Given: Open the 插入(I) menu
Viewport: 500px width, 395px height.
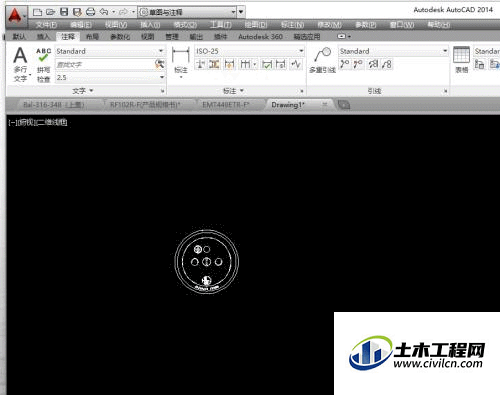Looking at the screenshot, I should coord(150,25).
